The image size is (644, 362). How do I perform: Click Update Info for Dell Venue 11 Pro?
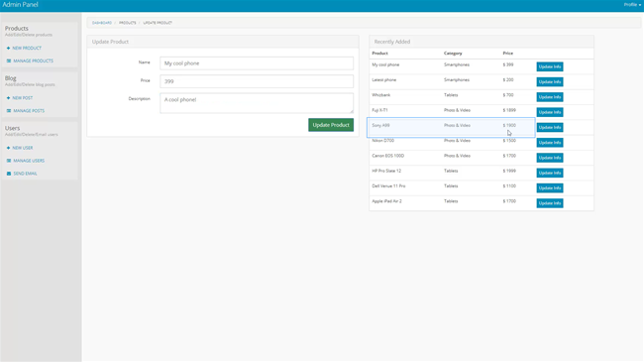(550, 188)
